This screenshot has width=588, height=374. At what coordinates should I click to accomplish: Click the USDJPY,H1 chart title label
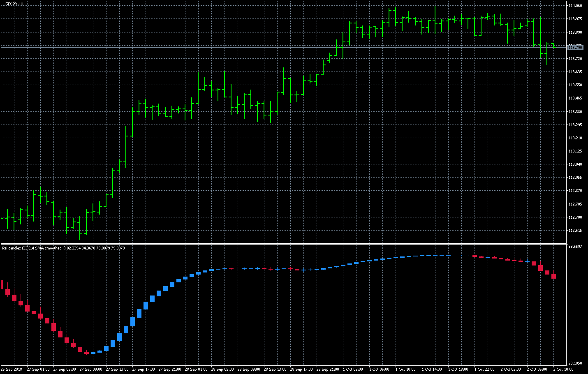(13, 4)
